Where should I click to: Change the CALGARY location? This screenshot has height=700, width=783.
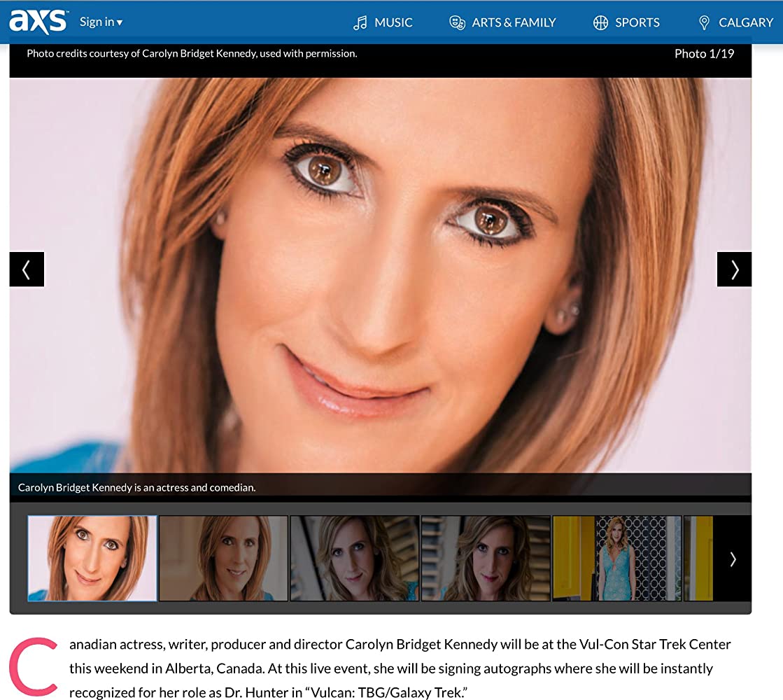tap(745, 23)
